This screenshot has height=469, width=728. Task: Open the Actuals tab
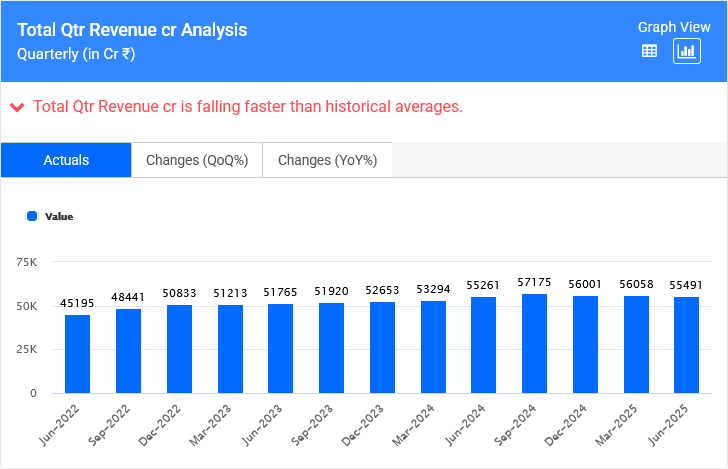pyautogui.click(x=66, y=160)
